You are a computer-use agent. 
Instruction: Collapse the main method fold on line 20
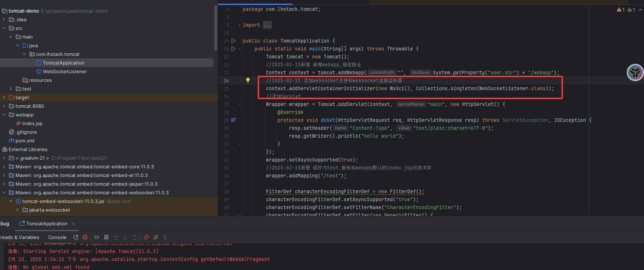[x=239, y=49]
